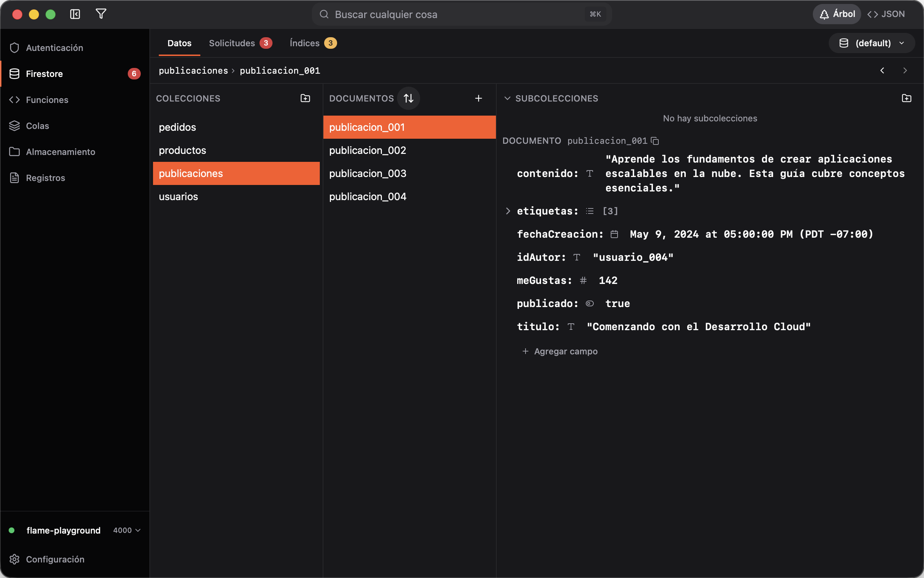This screenshot has width=924, height=578.
Task: Click publicacion_001 in the breadcrumb path
Action: coord(280,70)
